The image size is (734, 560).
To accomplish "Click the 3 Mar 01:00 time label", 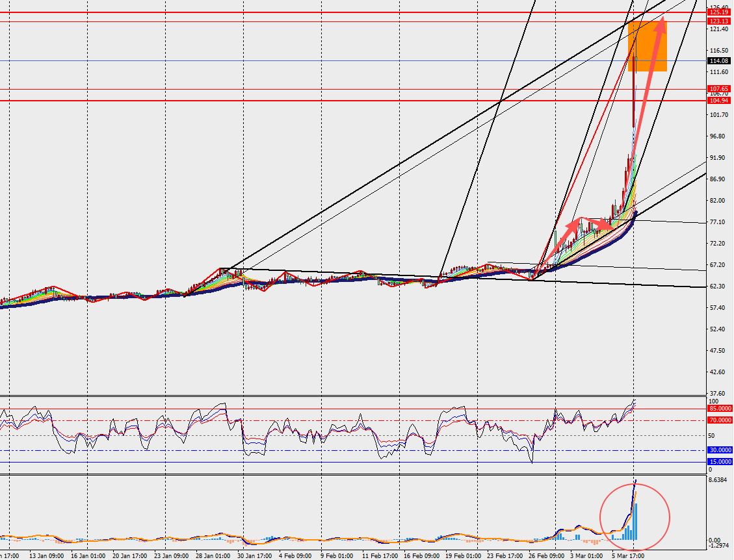I will pyautogui.click(x=586, y=556).
